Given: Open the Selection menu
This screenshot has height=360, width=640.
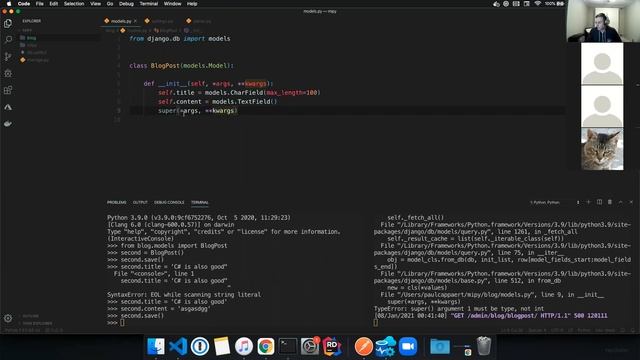Looking at the screenshot, I should (x=74, y=4).
